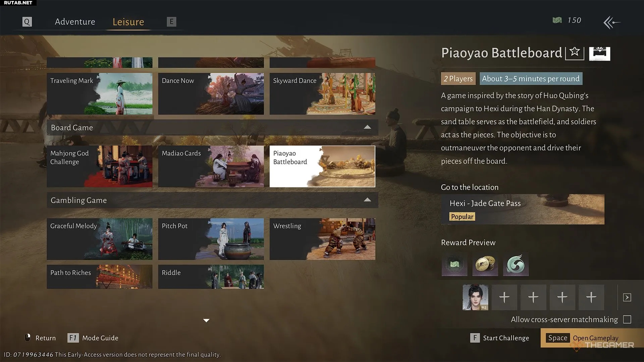644x362 pixels.
Task: Select the copper coins reward icon
Action: [485, 264]
